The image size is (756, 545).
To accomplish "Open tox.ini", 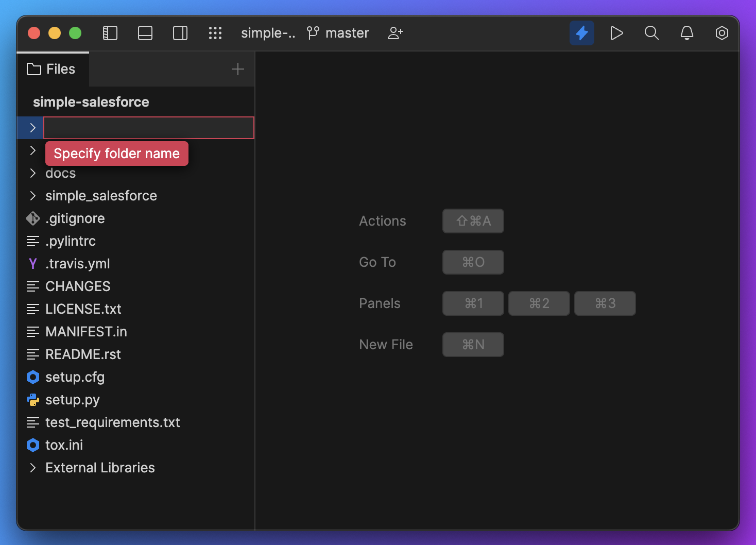I will click(64, 445).
